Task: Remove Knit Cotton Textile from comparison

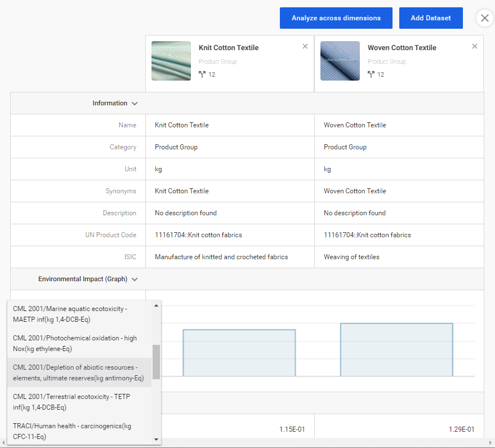Action: point(305,46)
